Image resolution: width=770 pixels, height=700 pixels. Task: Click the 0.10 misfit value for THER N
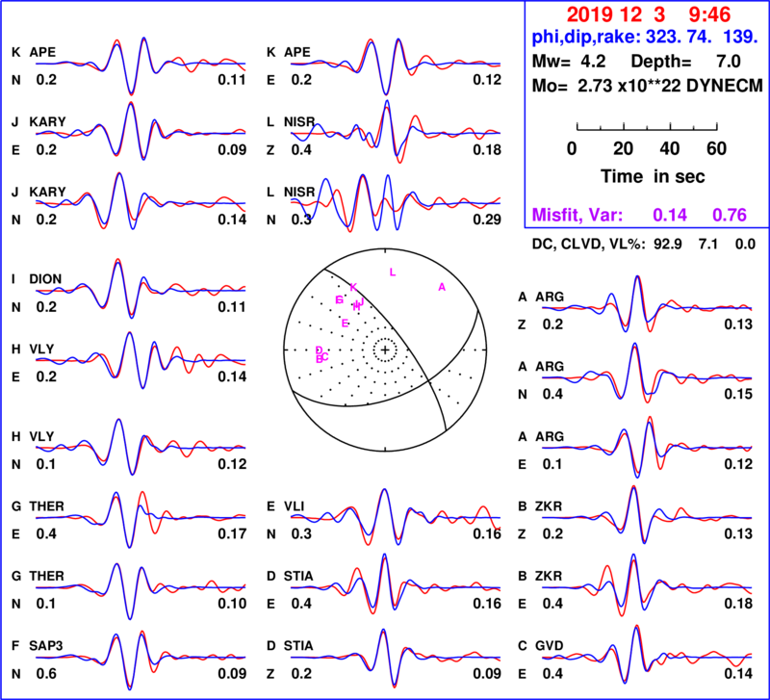pos(232,603)
